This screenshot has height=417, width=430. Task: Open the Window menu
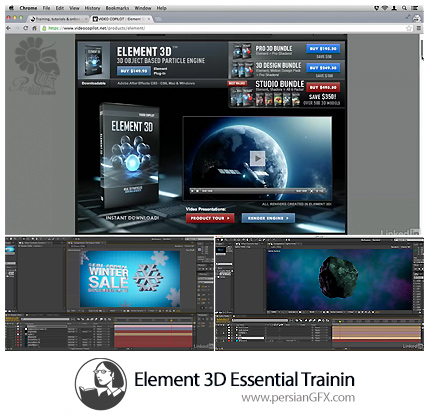[143, 8]
